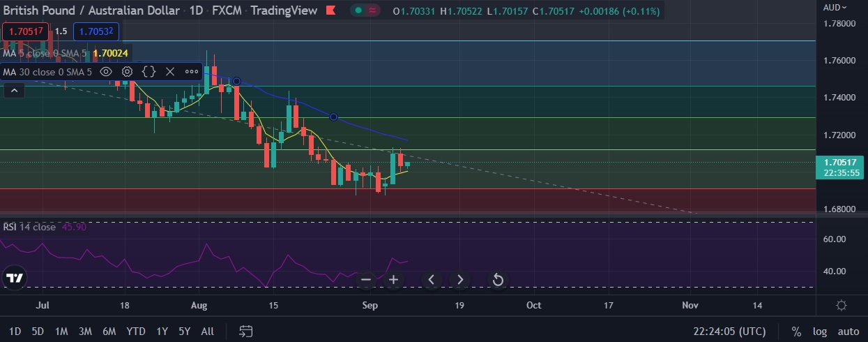Image resolution: width=868 pixels, height=342 pixels.
Task: Select the 1D date range
Action: click(15, 332)
